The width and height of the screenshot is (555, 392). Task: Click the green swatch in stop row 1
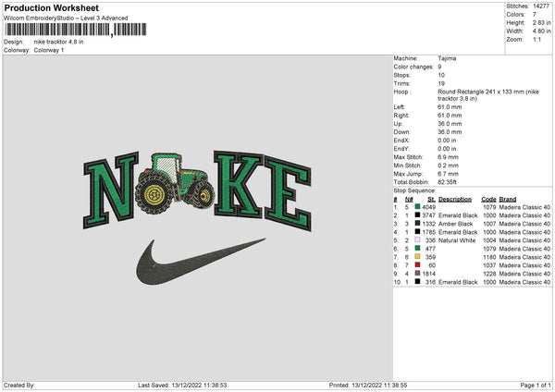tap(418, 207)
